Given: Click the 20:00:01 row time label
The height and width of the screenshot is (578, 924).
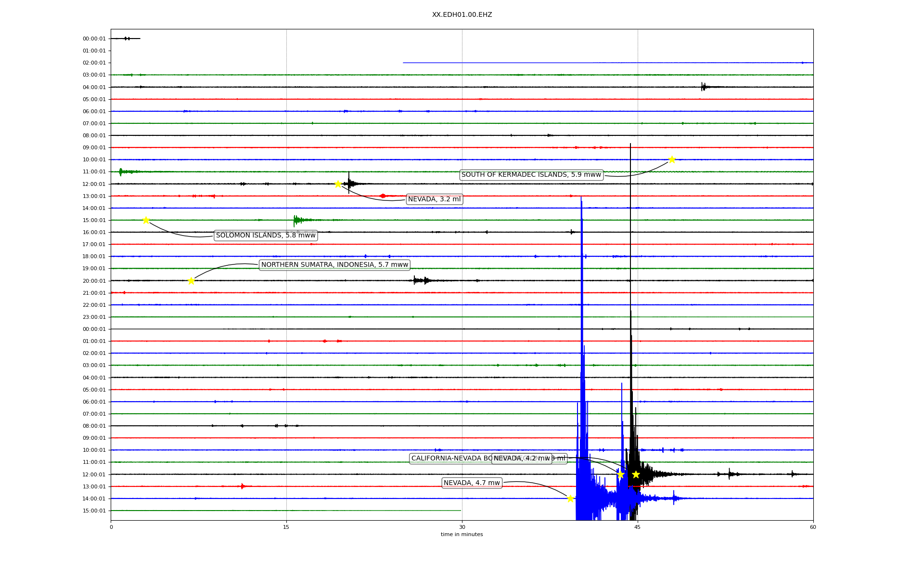Looking at the screenshot, I should click(94, 281).
